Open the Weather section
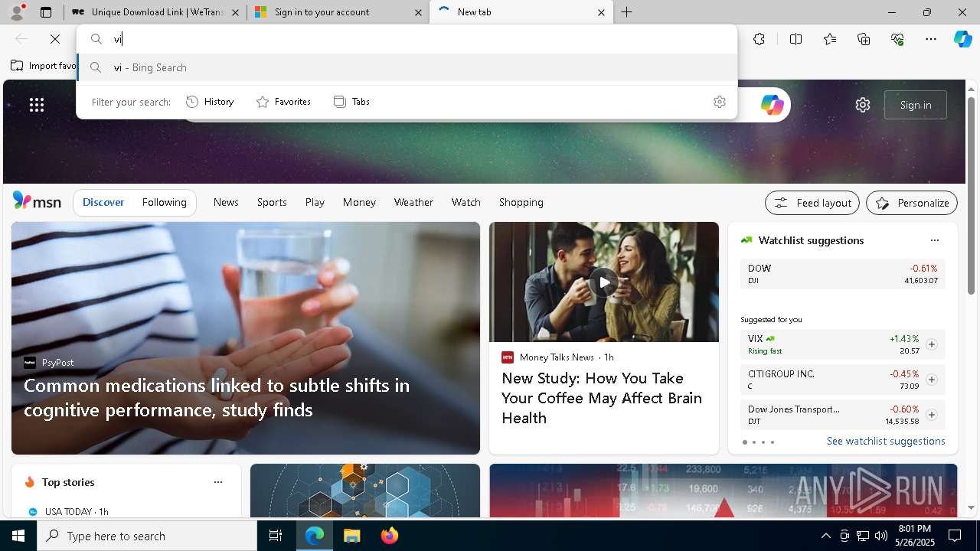Image resolution: width=980 pixels, height=551 pixels. click(413, 202)
